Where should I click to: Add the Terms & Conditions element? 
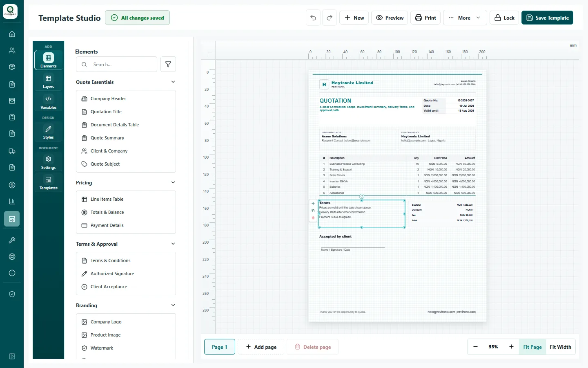[126, 260]
